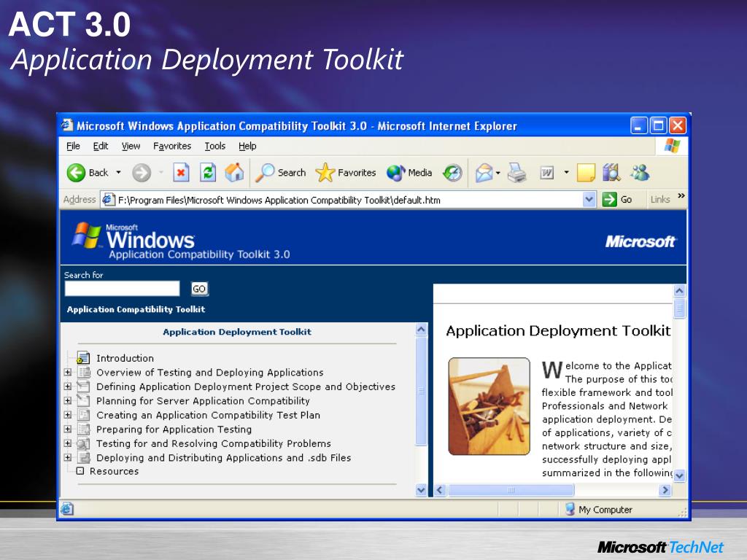
Task: Open the Edit menu
Action: 100,146
